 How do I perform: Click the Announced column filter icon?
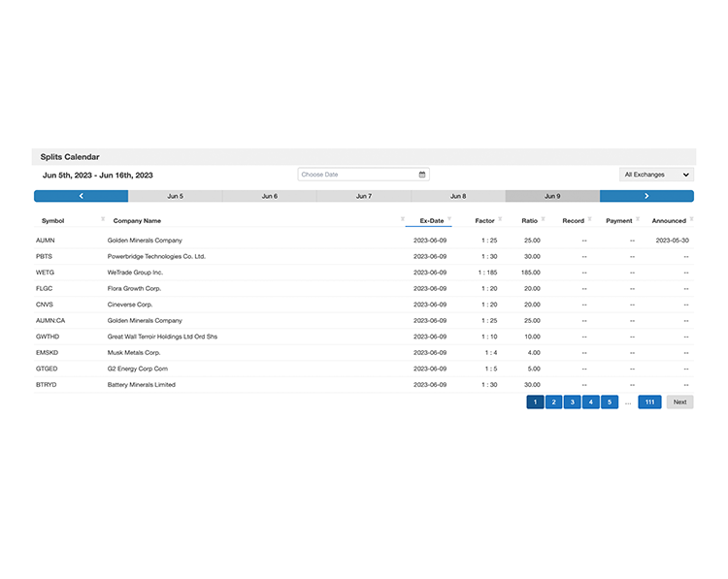[x=691, y=220]
